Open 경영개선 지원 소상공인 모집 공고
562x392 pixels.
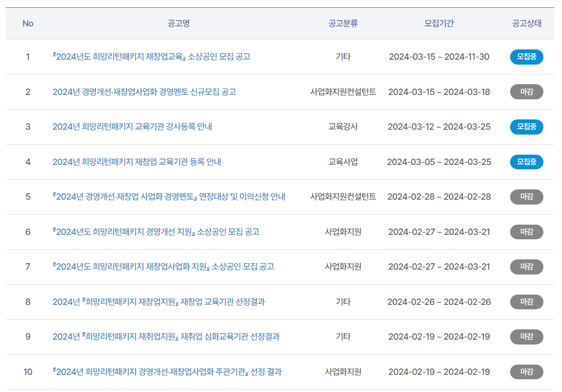tap(156, 231)
